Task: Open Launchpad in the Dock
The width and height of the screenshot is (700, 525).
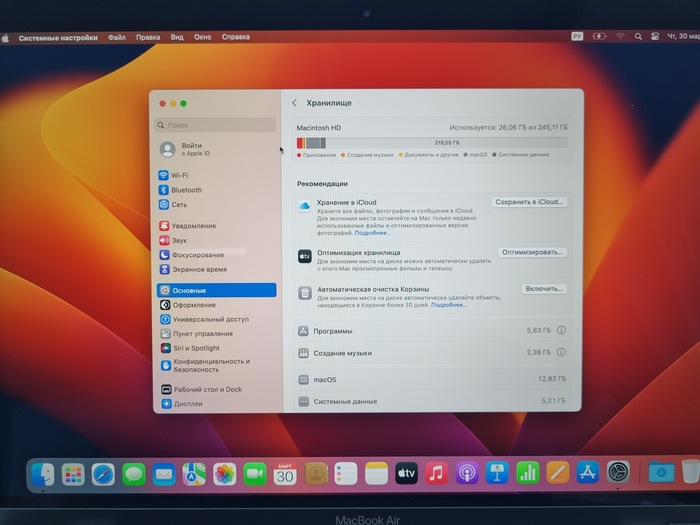Action: coord(73,474)
